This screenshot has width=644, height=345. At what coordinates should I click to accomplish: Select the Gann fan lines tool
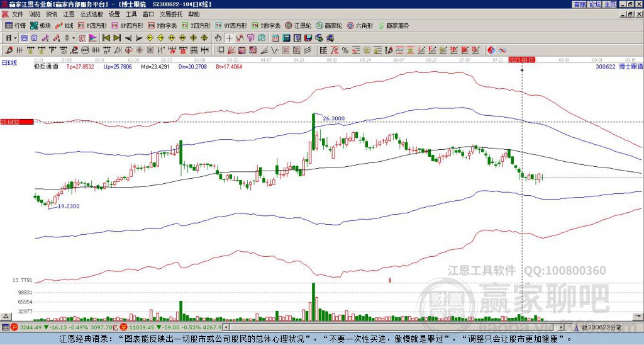tap(231, 50)
